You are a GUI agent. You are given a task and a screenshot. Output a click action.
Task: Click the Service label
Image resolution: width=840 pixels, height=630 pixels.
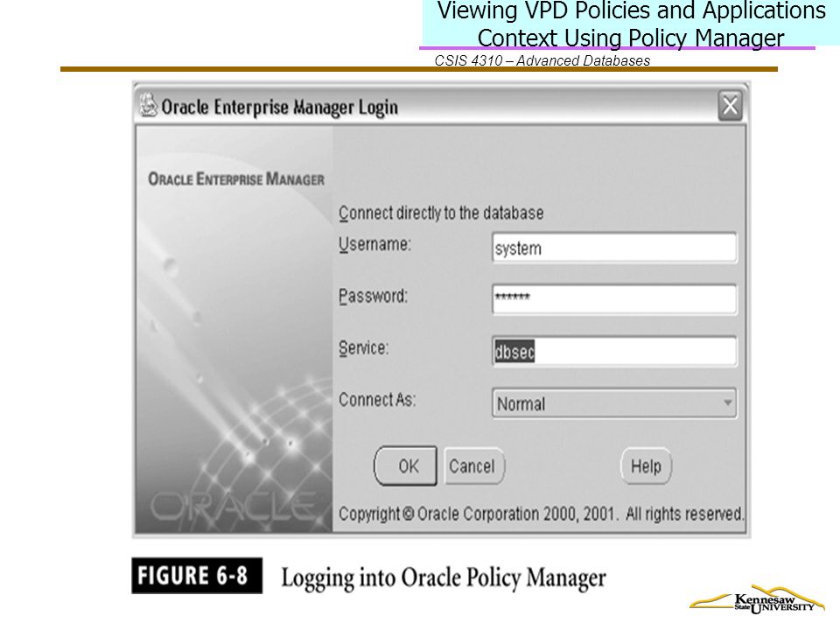[x=364, y=347]
